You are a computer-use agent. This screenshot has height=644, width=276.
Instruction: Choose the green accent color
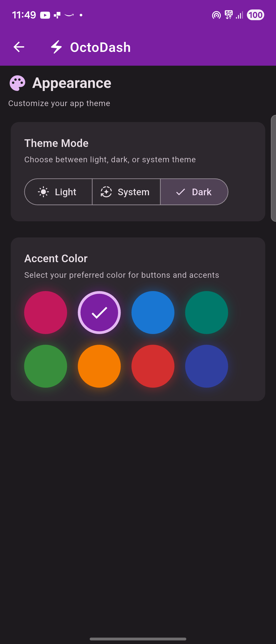(x=45, y=366)
